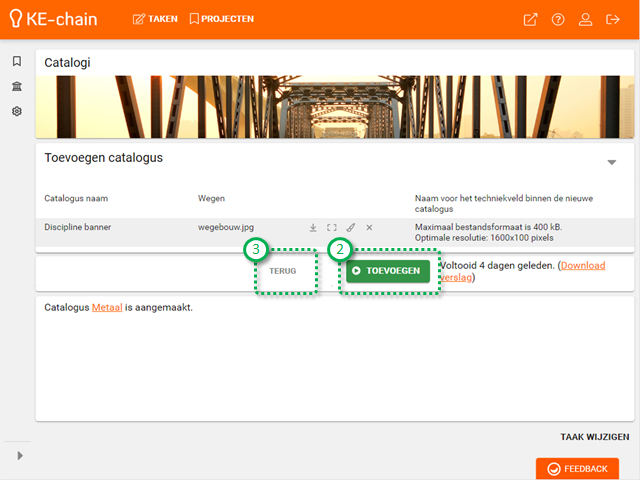Click the KE-chain logo
Viewport: 640px width, 480px height.
tap(59, 19)
